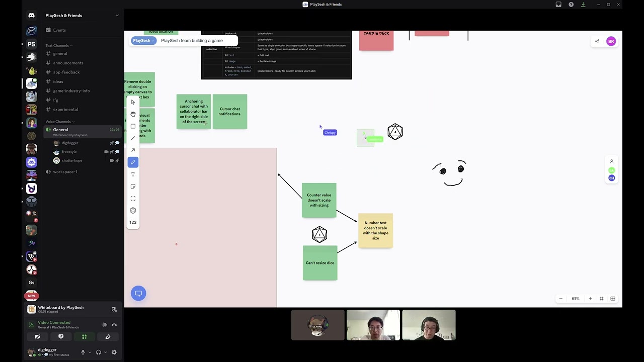Open the soundboard button
The height and width of the screenshot is (362, 644).
(108, 337)
